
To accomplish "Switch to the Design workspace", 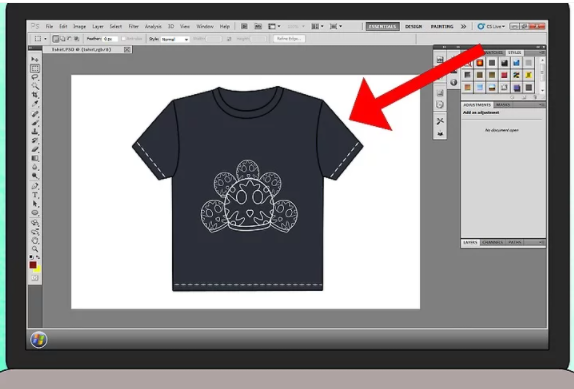I will pos(414,26).
